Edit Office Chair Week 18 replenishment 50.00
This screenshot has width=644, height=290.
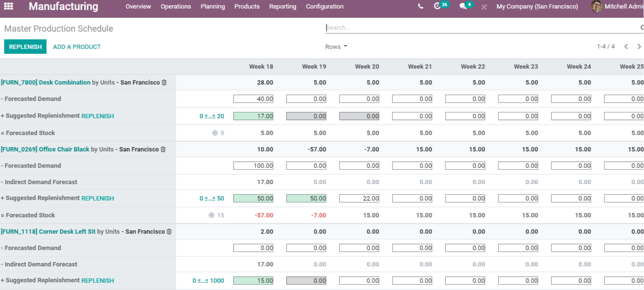(253, 198)
